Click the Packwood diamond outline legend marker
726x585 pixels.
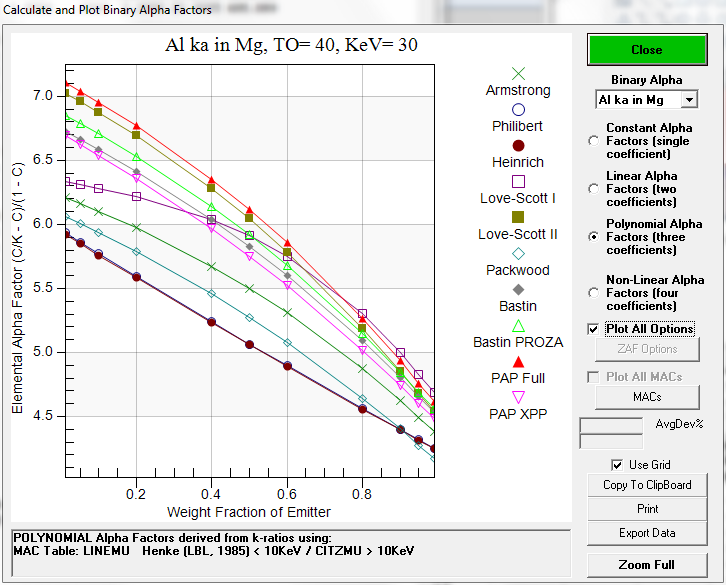coord(518,253)
